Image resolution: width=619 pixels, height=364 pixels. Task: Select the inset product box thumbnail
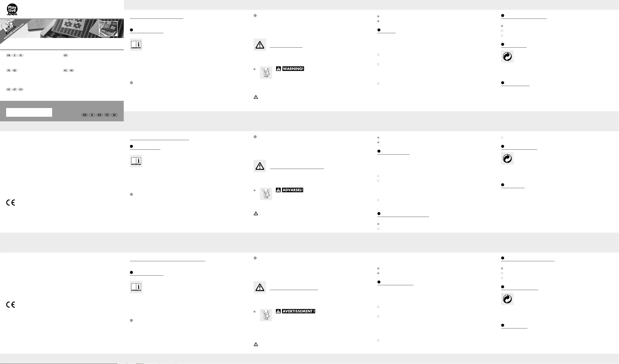click(108, 29)
